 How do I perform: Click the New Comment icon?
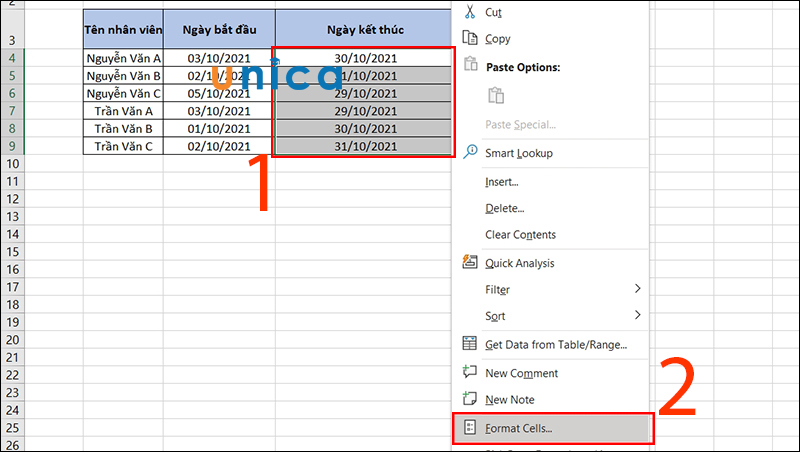(469, 372)
